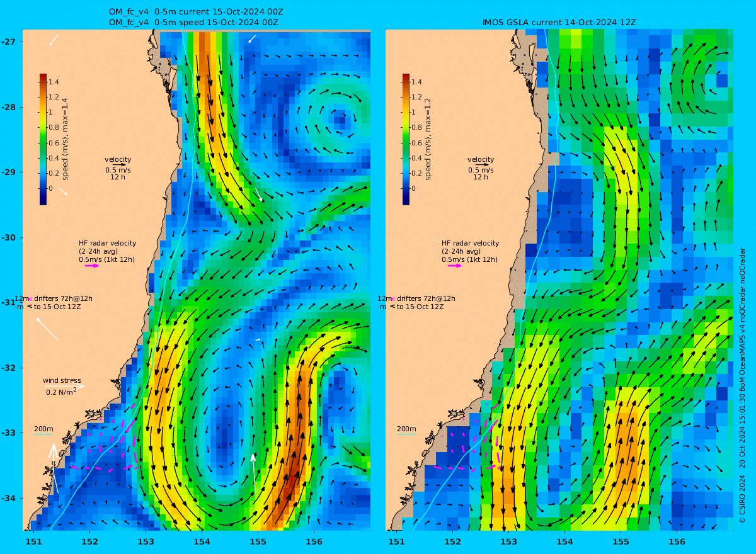Viewport: 756px width, 554px height.
Task: Click the '200m' isobath label on IMOS GSLA map
Action: [406, 429]
